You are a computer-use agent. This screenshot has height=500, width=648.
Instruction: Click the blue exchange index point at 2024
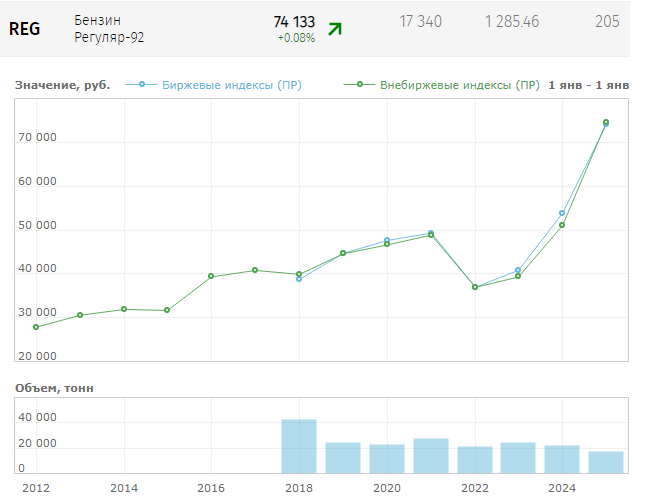pyautogui.click(x=562, y=213)
